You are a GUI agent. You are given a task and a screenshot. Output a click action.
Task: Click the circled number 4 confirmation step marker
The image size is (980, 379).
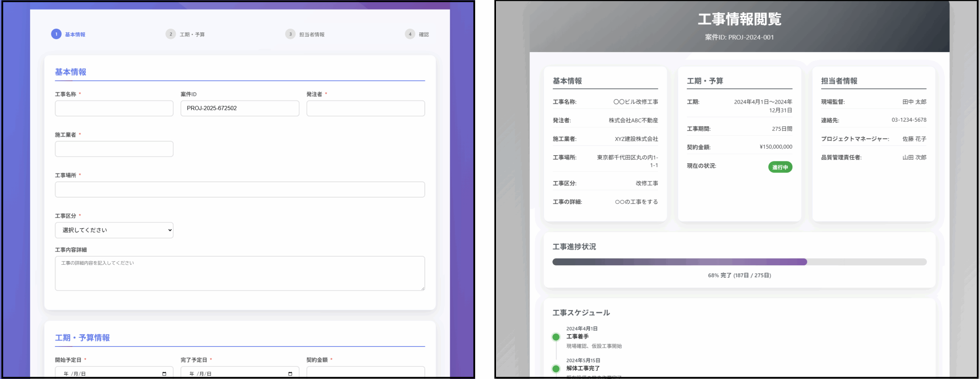[x=410, y=34]
